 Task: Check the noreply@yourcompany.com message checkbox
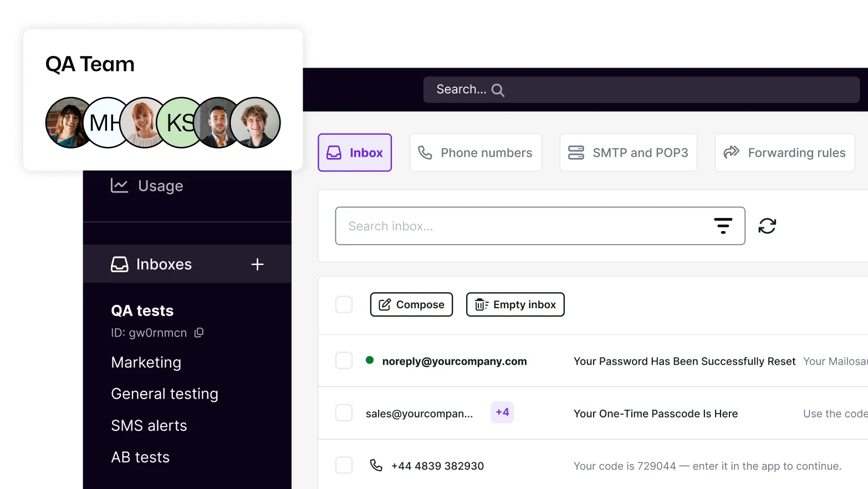click(x=344, y=360)
